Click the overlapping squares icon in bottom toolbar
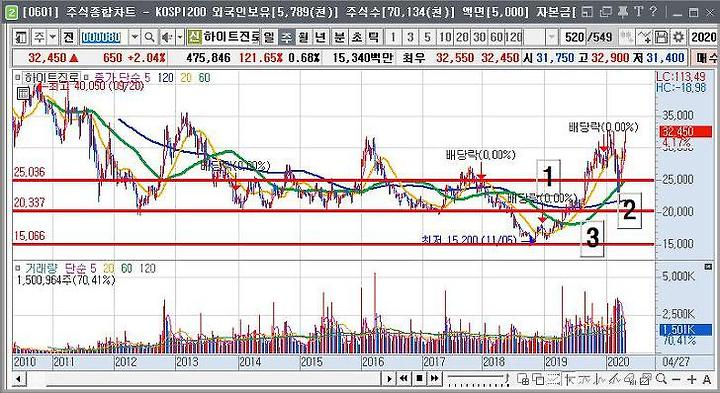The image size is (720, 393). pos(538,379)
